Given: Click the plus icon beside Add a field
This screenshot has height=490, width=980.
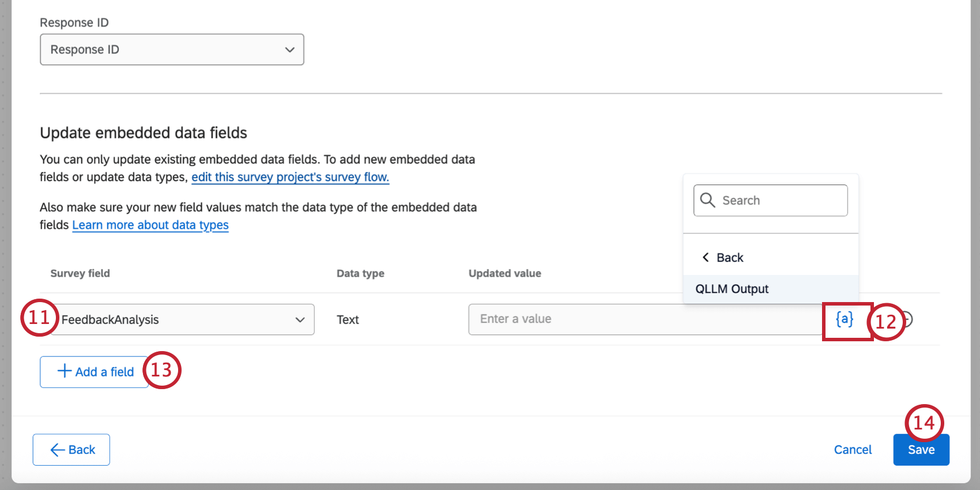Looking at the screenshot, I should click(65, 371).
